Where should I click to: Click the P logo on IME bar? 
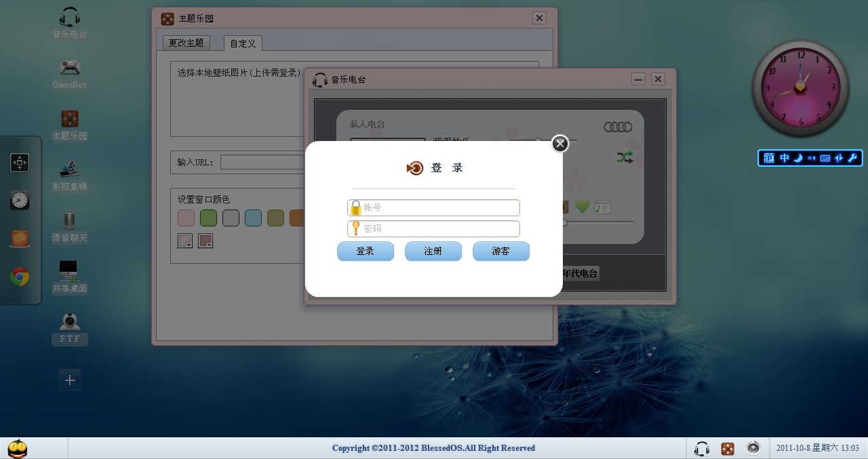click(768, 158)
